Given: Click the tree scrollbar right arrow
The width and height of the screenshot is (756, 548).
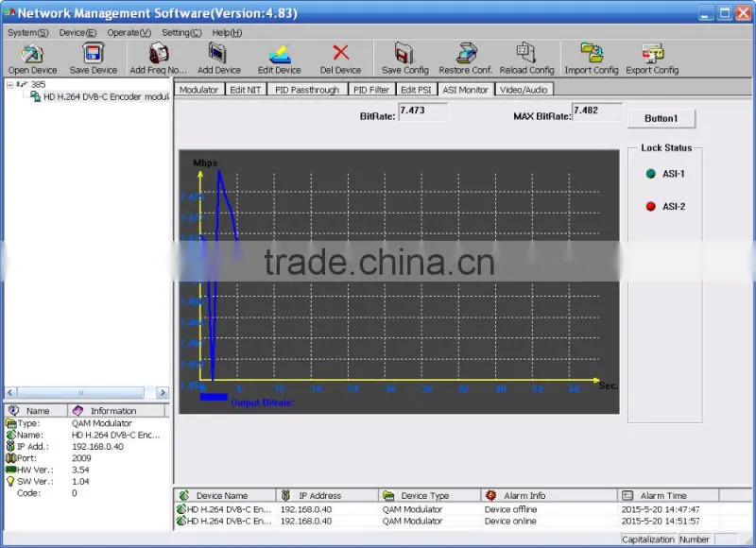Looking at the screenshot, I should pyautogui.click(x=163, y=392).
